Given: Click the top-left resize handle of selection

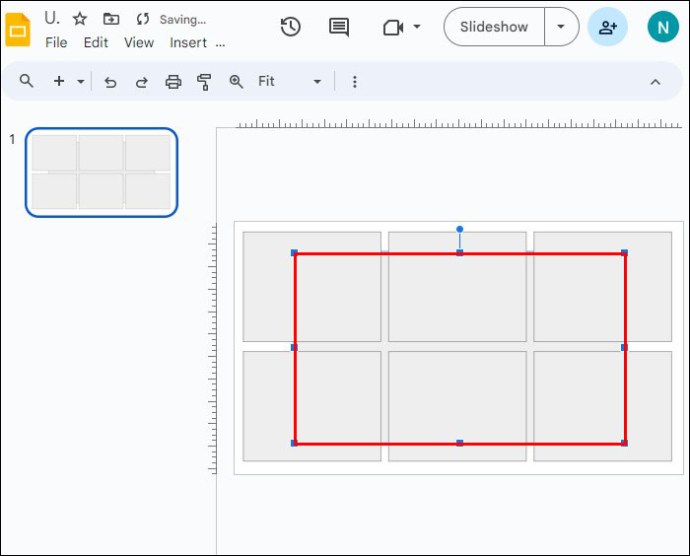Looking at the screenshot, I should (294, 253).
